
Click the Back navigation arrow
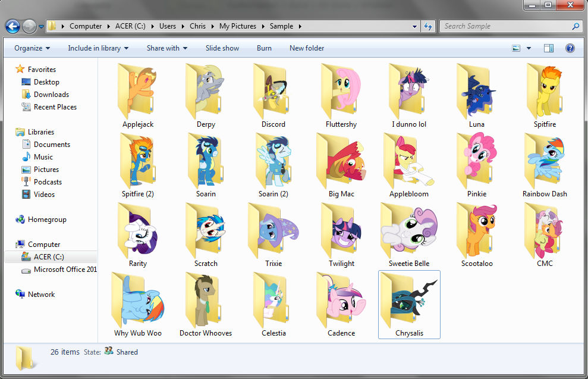click(12, 26)
